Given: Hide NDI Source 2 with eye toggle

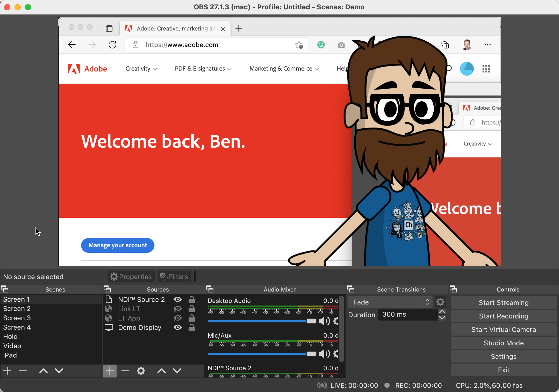Looking at the screenshot, I should click(178, 300).
